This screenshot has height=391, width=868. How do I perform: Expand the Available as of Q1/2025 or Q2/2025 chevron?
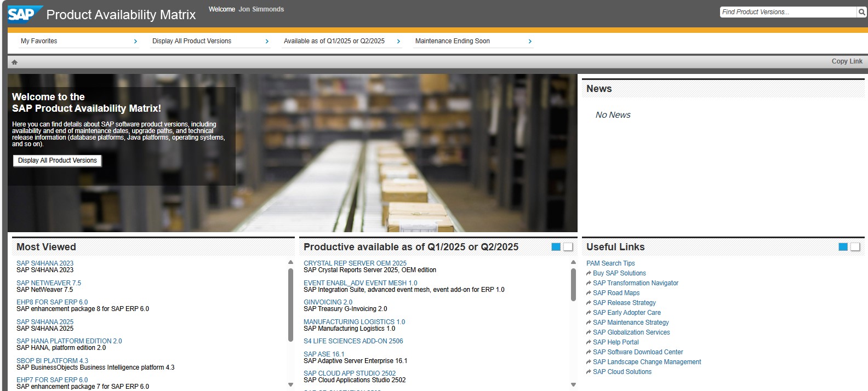(x=398, y=41)
